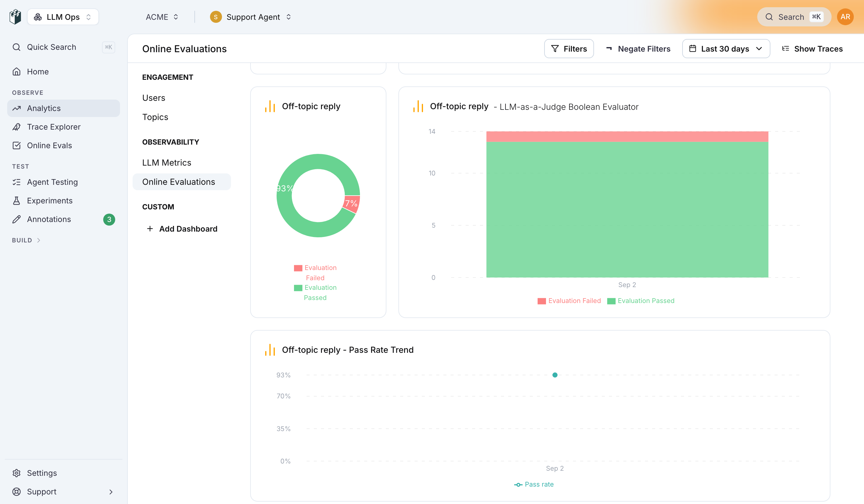Click the Quick Search magnifier icon

point(16,47)
